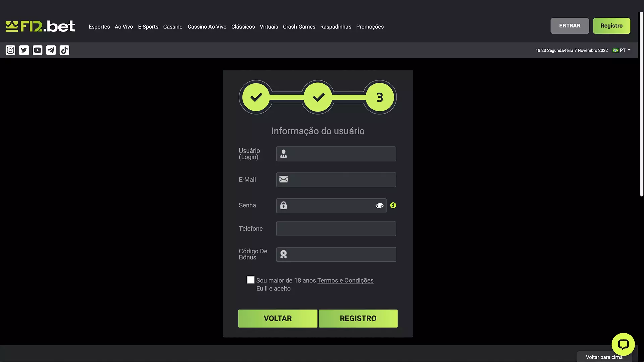Toggle password visibility with eye icon
The height and width of the screenshot is (362, 644).
pyautogui.click(x=379, y=205)
